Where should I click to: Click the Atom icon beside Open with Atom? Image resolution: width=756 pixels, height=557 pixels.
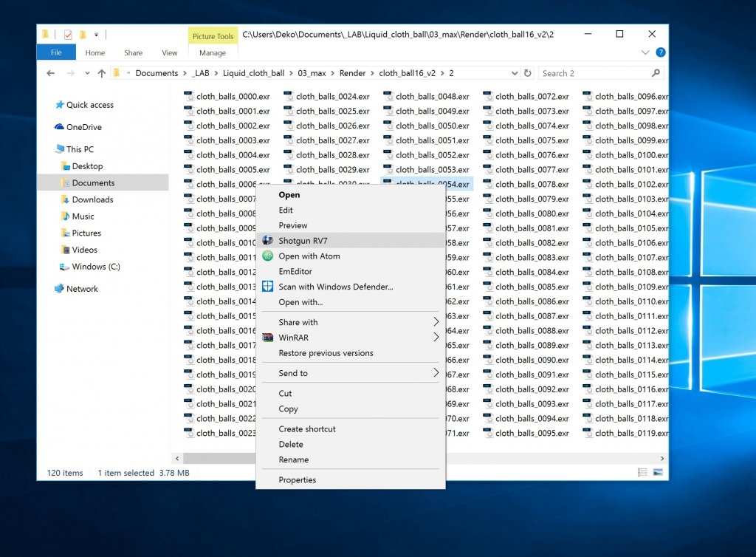click(x=267, y=256)
